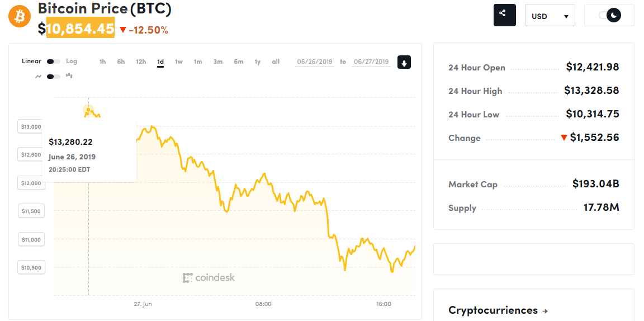Click the red price-change down arrow

(123, 30)
